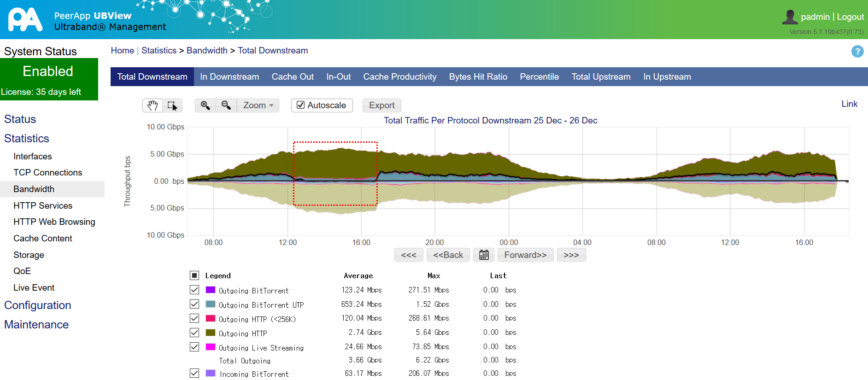Select the rectangle selection tool
The height and width of the screenshot is (380, 868).
click(172, 105)
